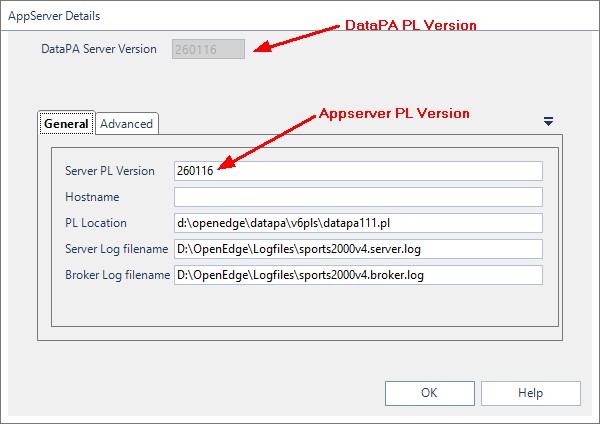Click the DataPA Server Version label

(99, 49)
